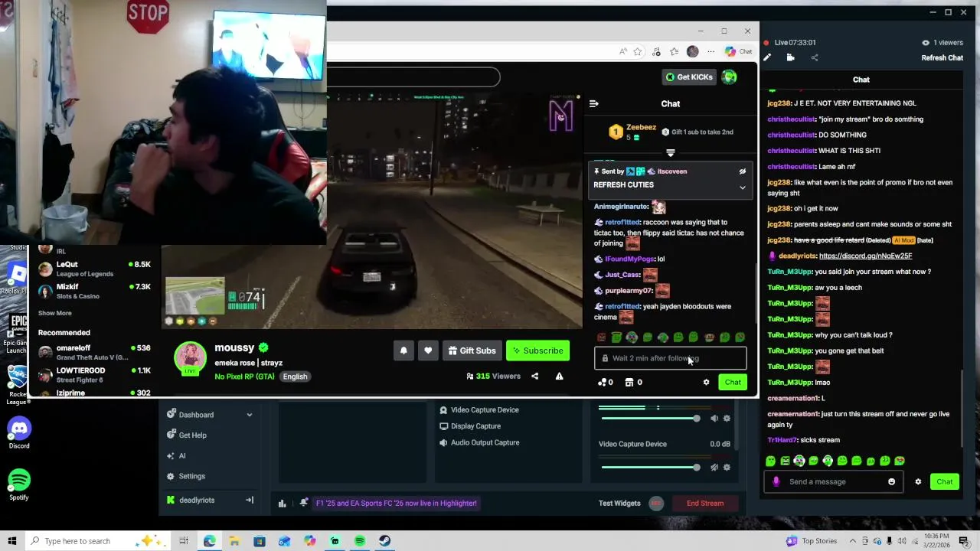This screenshot has height=551, width=980.
Task: Click Refresh Chat in Streamlabs chat window
Action: 942,57
